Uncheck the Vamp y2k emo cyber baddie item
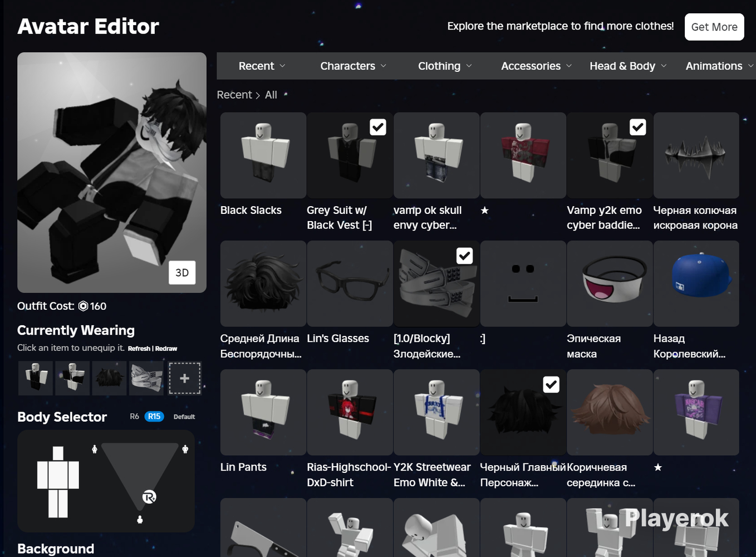 (638, 128)
